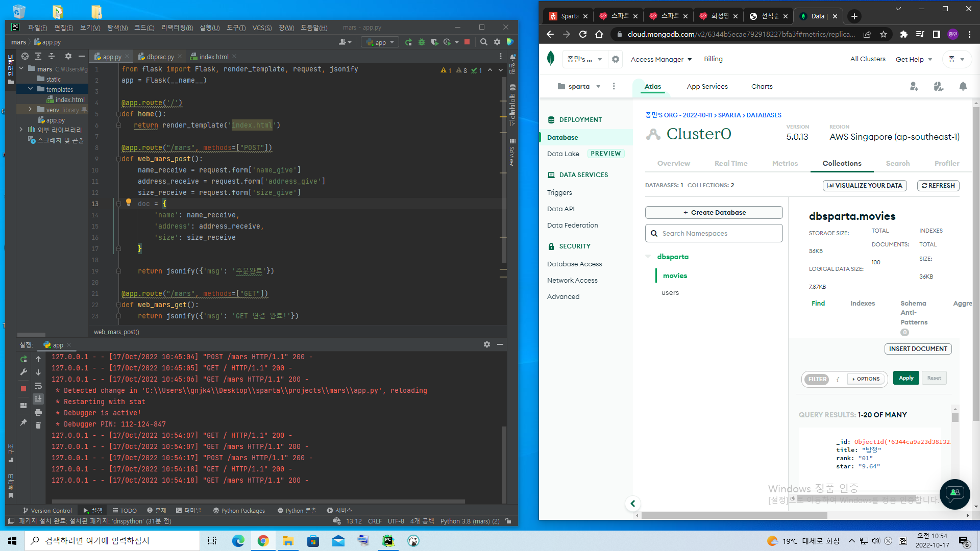Image resolution: width=980 pixels, height=551 pixels.
Task: Collapse the templates folder in project tree
Action: point(30,89)
